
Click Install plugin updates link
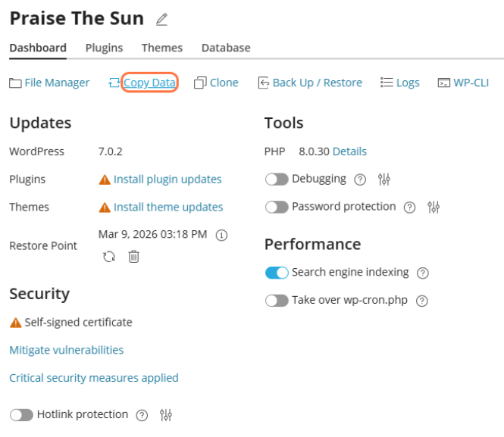pyautogui.click(x=167, y=179)
